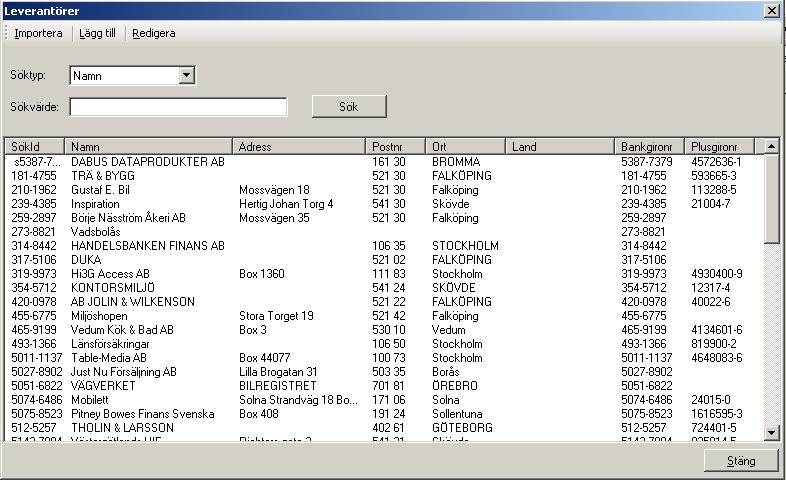Click Plusgironr cell 4572636-1
This screenshot has height=480, width=786.
click(716, 162)
